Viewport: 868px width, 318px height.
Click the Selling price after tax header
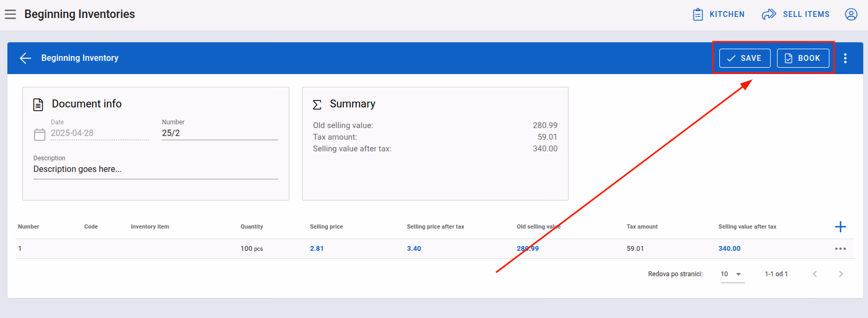435,226
